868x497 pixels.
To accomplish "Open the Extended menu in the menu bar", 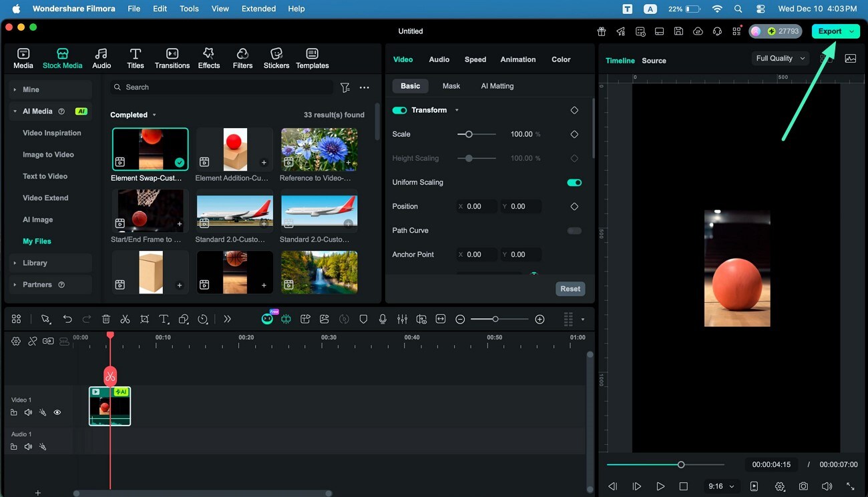I will coord(258,9).
